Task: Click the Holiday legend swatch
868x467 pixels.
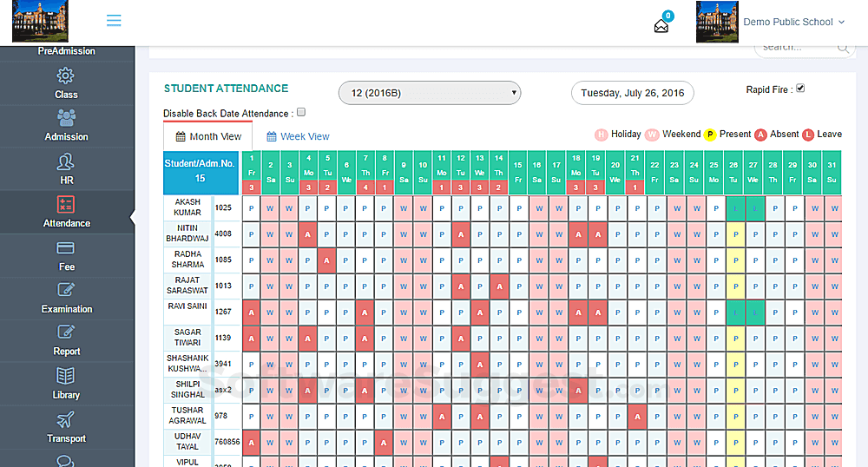Action: (602, 135)
